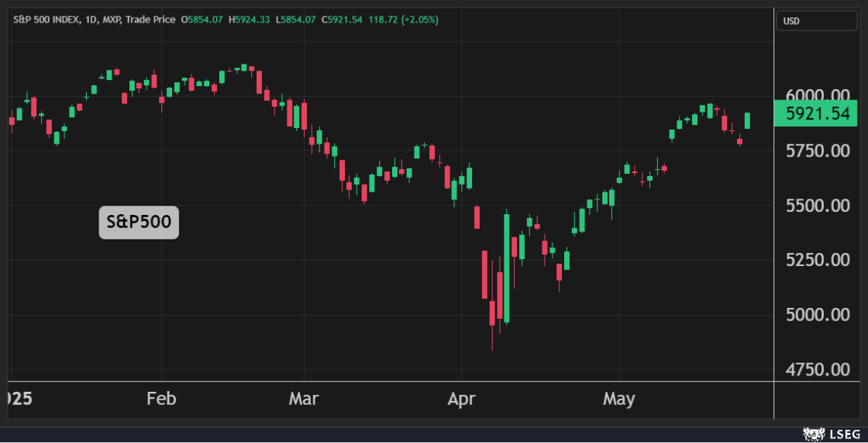Click the high value H5924.33
The width and height of the screenshot is (868, 443).
click(249, 19)
